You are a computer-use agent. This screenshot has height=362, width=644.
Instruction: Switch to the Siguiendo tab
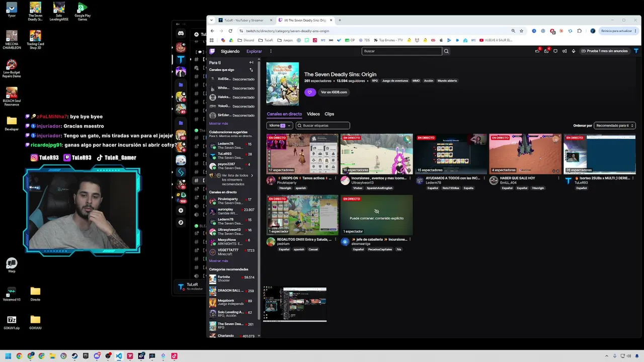pyautogui.click(x=230, y=51)
